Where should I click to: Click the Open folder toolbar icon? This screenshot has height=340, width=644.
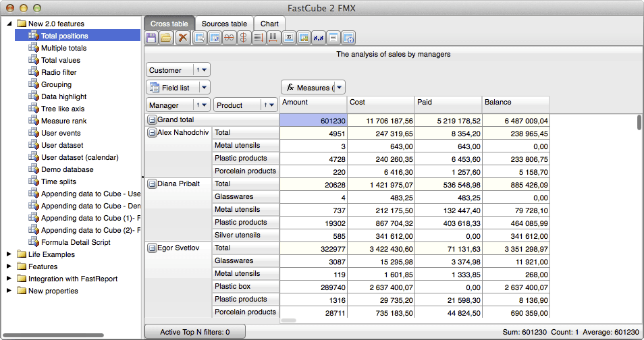[x=166, y=38]
